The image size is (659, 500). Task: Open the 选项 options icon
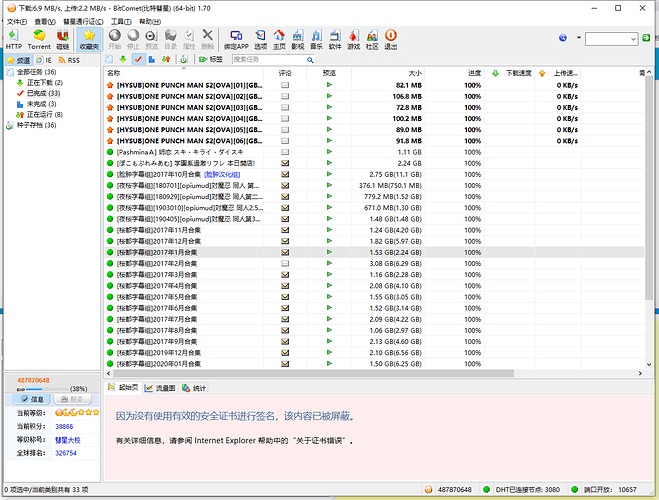click(261, 39)
